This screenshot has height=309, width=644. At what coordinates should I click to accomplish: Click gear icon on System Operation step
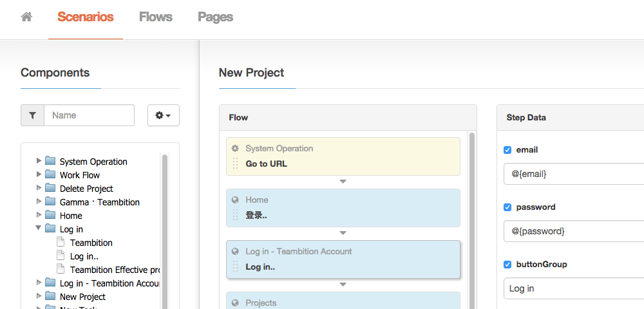(235, 149)
